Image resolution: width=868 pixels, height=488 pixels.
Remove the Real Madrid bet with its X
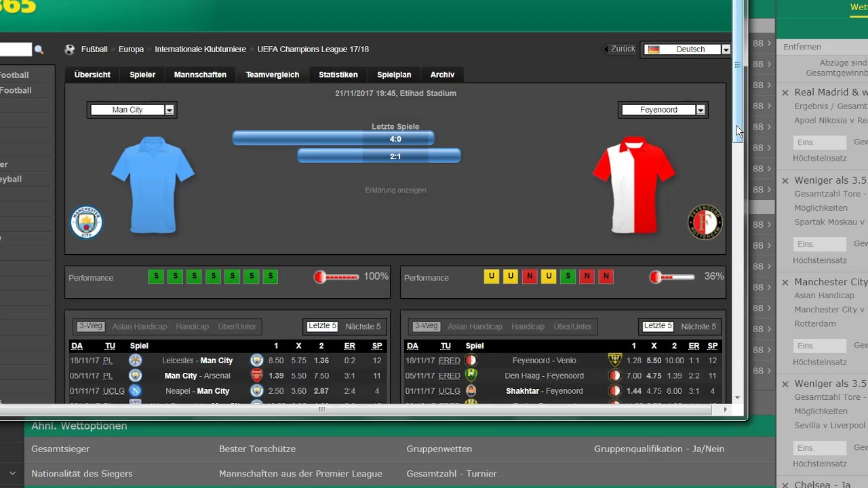pos(785,93)
